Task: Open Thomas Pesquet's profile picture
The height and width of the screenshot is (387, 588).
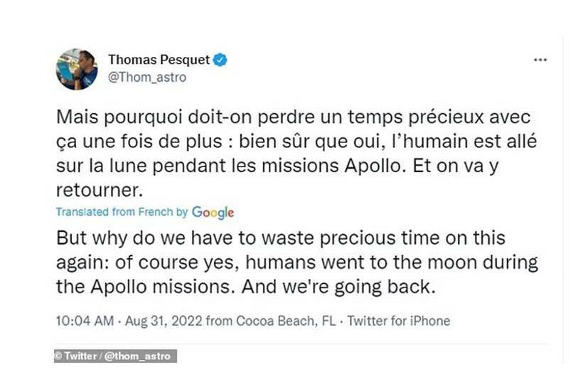Action: click(x=77, y=69)
